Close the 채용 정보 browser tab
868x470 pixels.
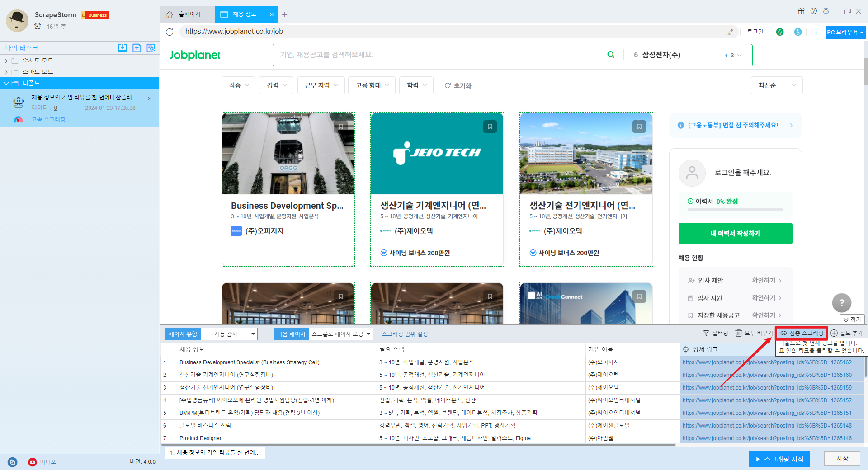coord(272,14)
